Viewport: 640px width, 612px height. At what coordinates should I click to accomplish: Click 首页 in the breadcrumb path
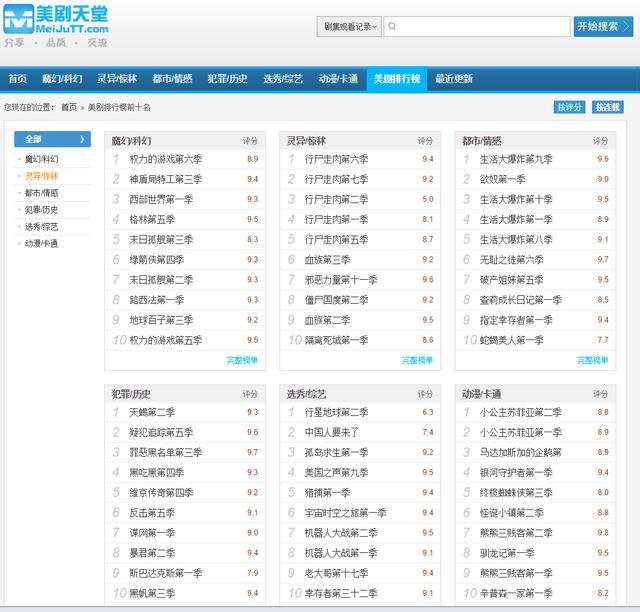68,107
